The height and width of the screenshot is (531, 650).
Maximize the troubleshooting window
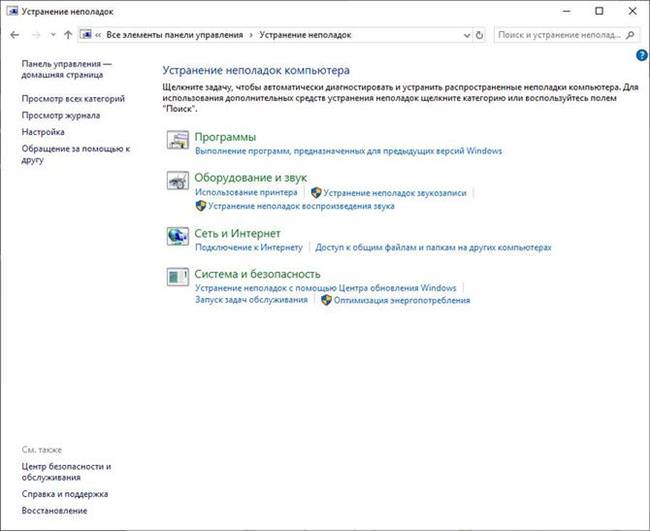(599, 11)
